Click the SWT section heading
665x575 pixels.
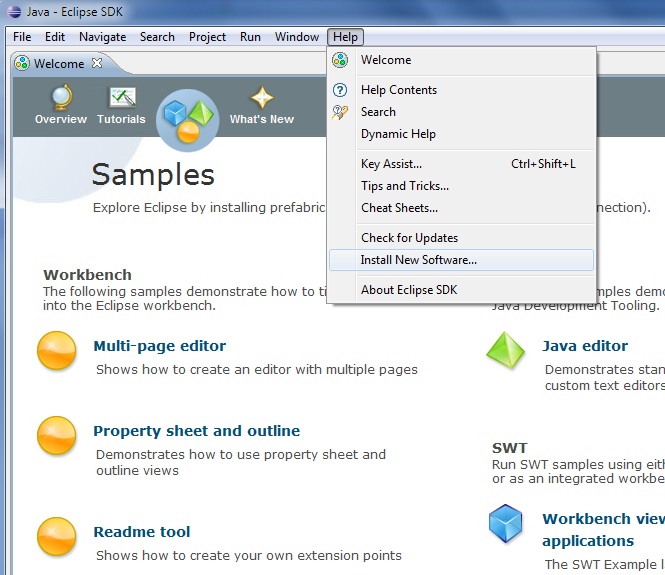point(510,448)
